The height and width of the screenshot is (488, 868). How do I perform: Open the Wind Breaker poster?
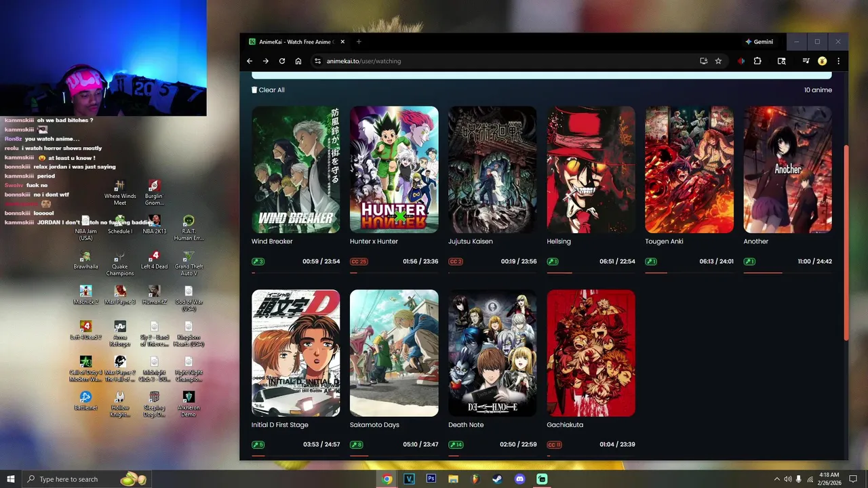coord(296,169)
